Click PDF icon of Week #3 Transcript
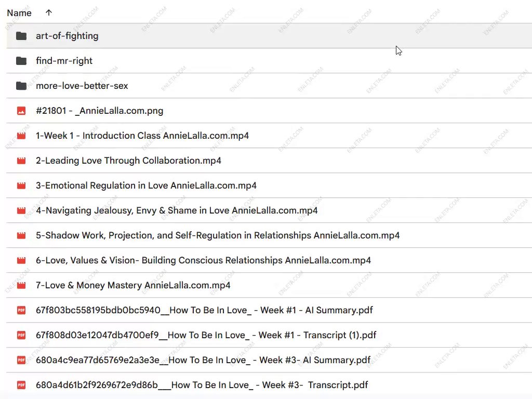Viewport: 532px width, 399px height. coord(21,385)
